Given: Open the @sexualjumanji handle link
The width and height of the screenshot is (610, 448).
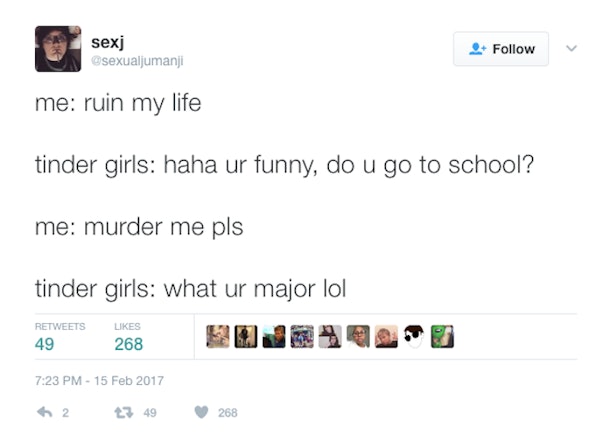Looking at the screenshot, I should tap(137, 61).
